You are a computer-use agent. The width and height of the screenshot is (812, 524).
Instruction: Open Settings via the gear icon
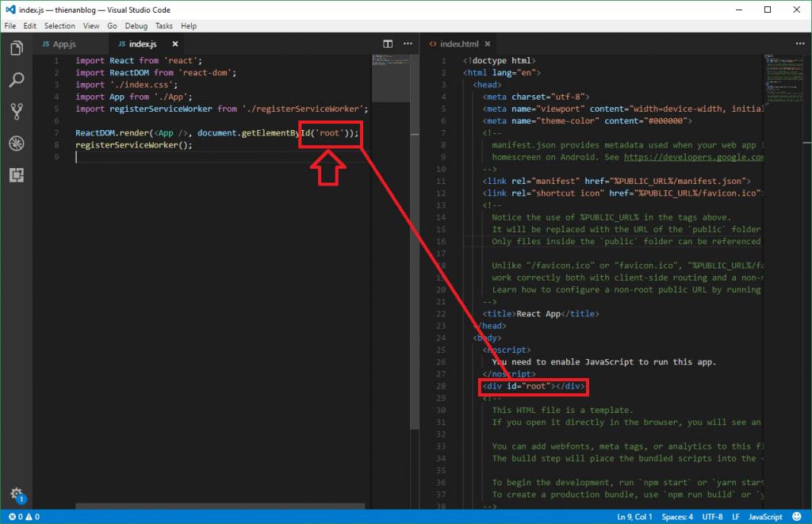click(17, 491)
